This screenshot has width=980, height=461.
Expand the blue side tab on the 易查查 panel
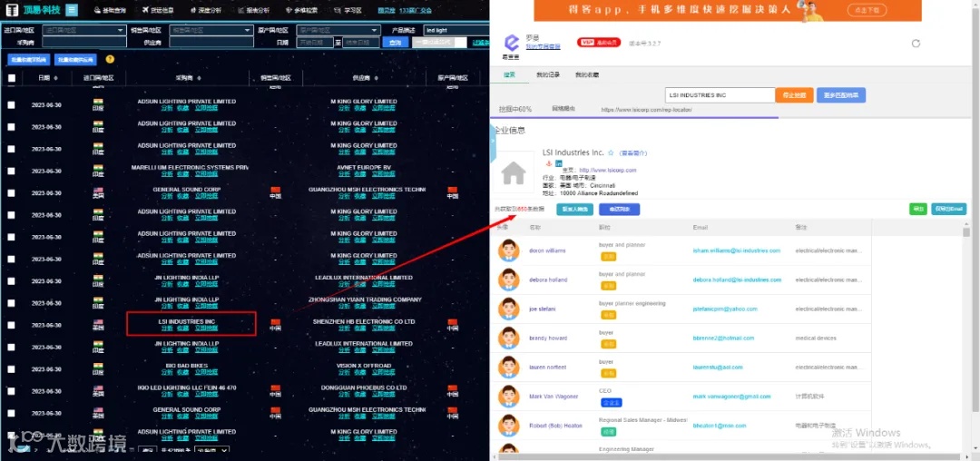pyautogui.click(x=492, y=142)
